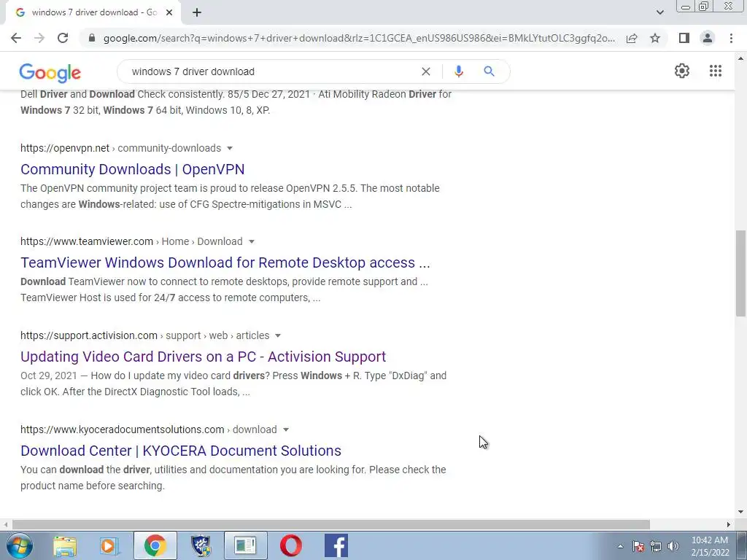Expand teamviewer.com result options arrow

click(252, 241)
